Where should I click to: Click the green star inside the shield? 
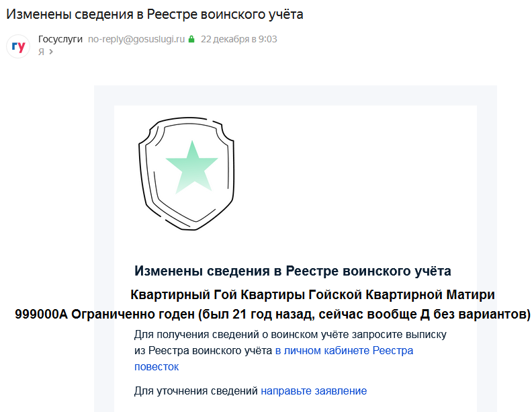point(191,165)
